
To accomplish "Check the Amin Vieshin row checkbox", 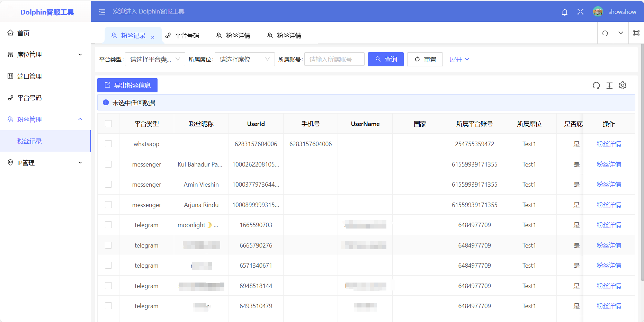I will click(x=108, y=185).
